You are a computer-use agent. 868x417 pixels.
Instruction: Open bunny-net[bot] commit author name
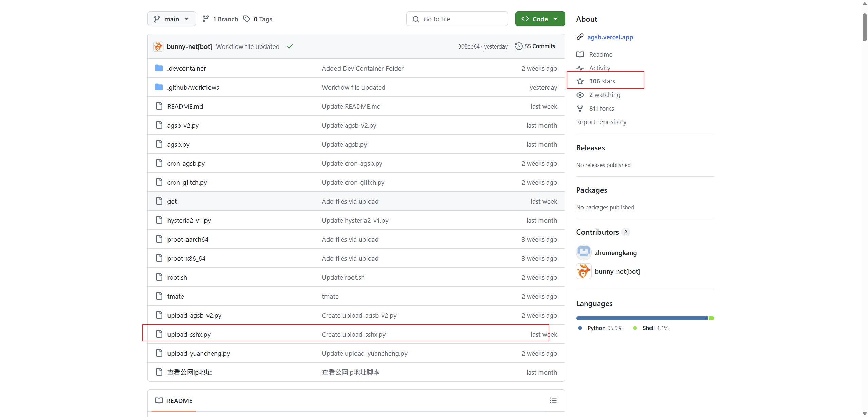[x=189, y=46]
